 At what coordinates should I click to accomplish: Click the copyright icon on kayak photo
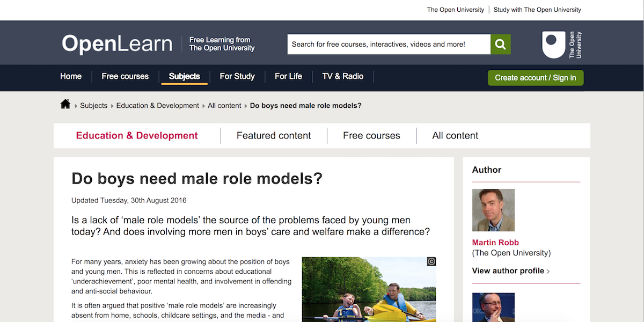(x=431, y=262)
